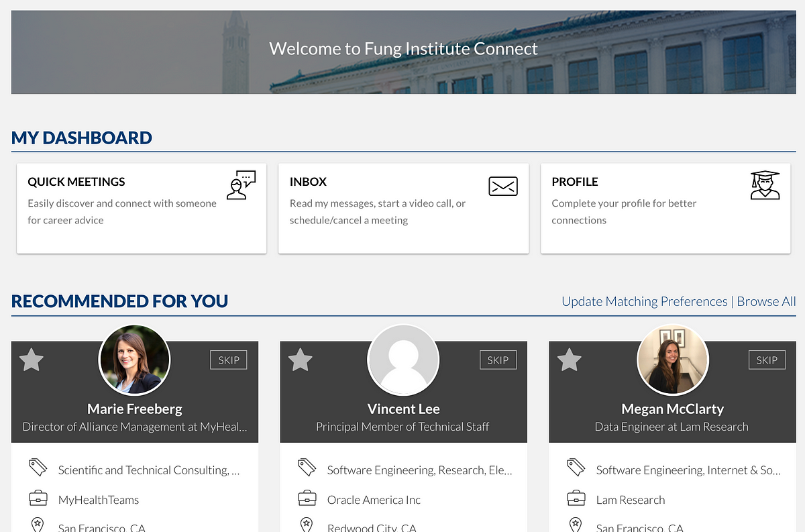Open Marie Freeberg's profile photo
This screenshot has height=532, width=805.
pyautogui.click(x=134, y=360)
